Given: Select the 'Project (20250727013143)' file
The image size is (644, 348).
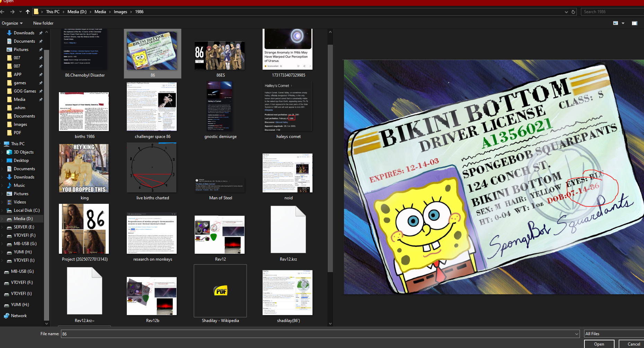Looking at the screenshot, I should [x=85, y=233].
